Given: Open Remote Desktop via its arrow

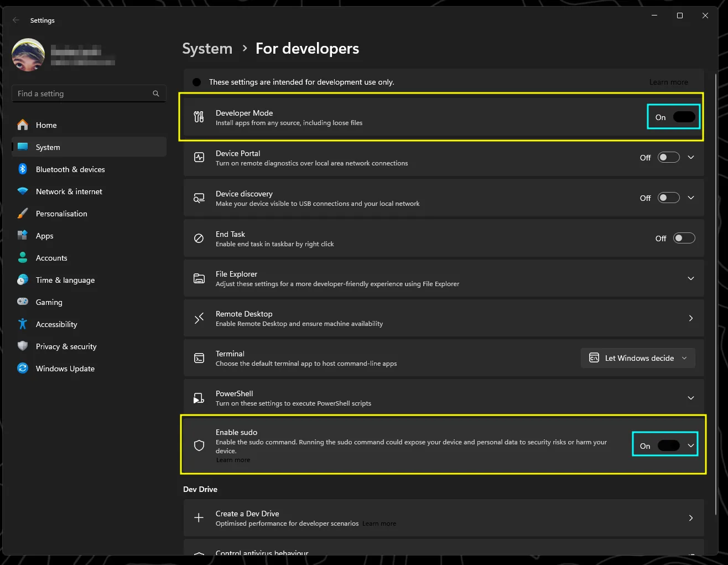Looking at the screenshot, I should (x=691, y=318).
